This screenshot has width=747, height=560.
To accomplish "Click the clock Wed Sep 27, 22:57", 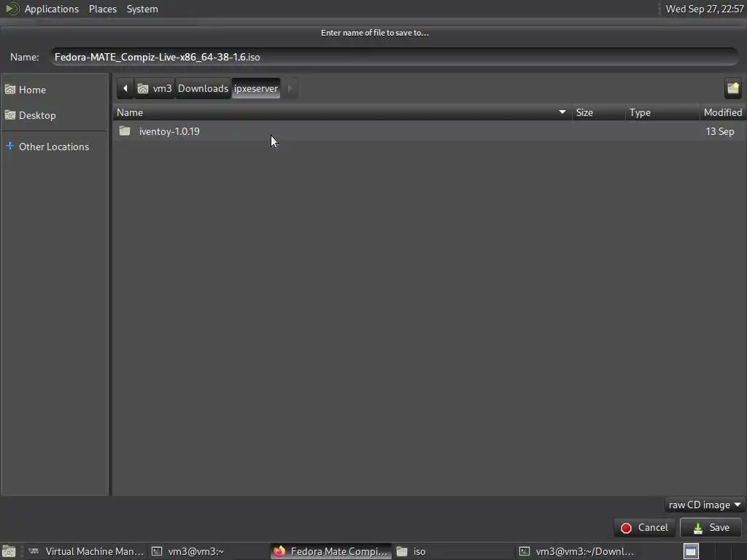I will click(705, 9).
